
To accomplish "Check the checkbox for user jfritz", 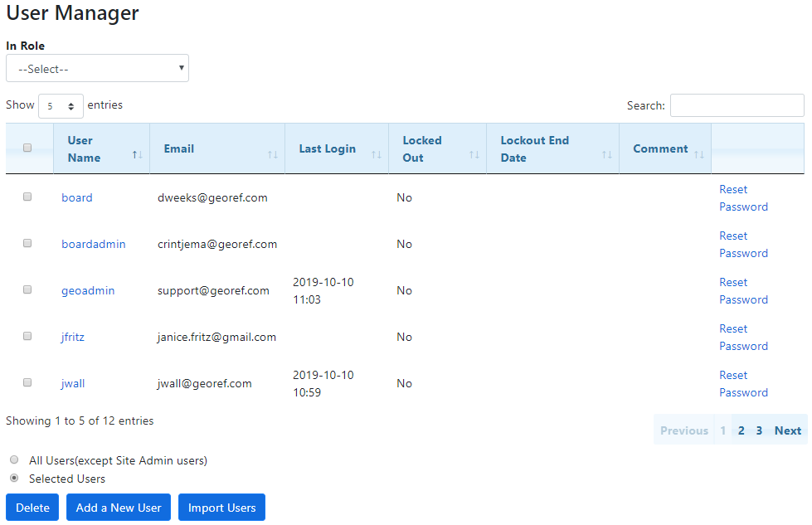I will [27, 336].
